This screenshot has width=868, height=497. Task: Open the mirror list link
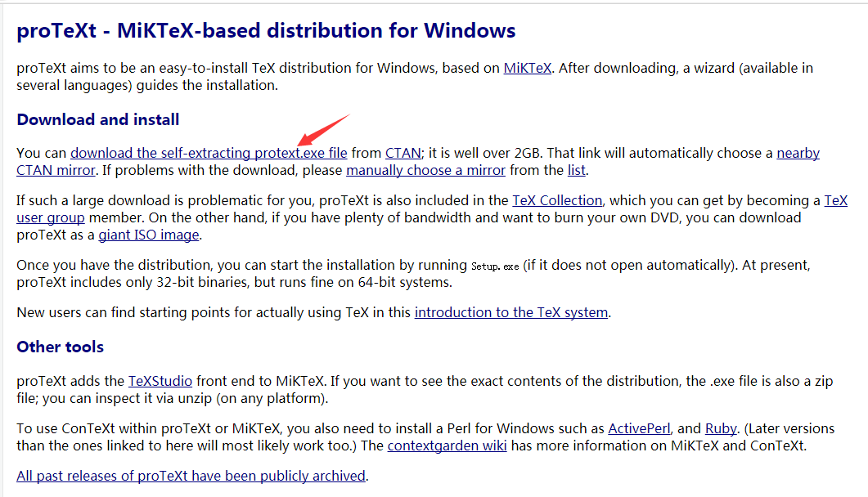click(x=576, y=170)
